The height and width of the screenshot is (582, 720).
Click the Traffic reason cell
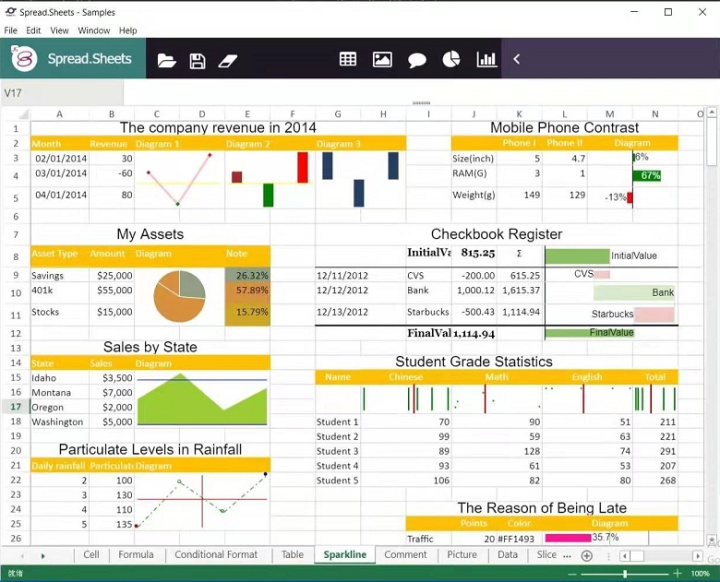428,538
